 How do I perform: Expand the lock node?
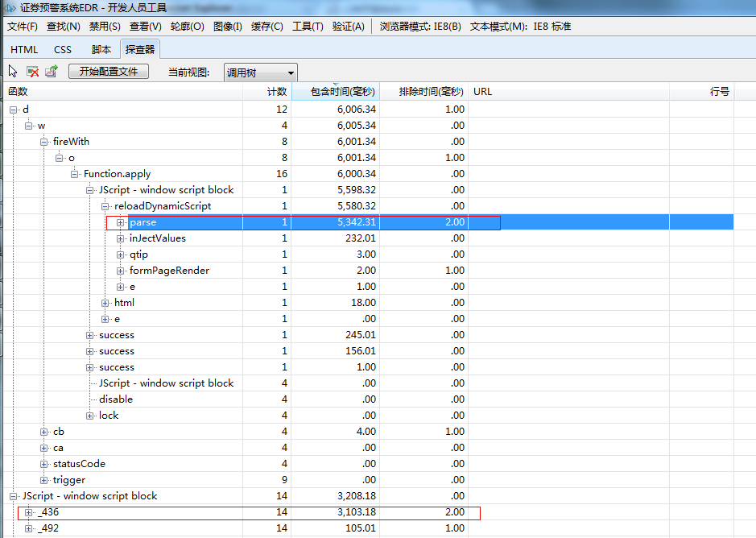(89, 416)
